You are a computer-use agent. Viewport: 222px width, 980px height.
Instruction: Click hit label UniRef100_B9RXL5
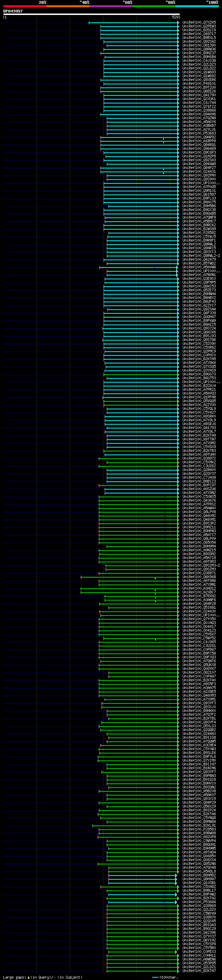[x=199, y=38]
